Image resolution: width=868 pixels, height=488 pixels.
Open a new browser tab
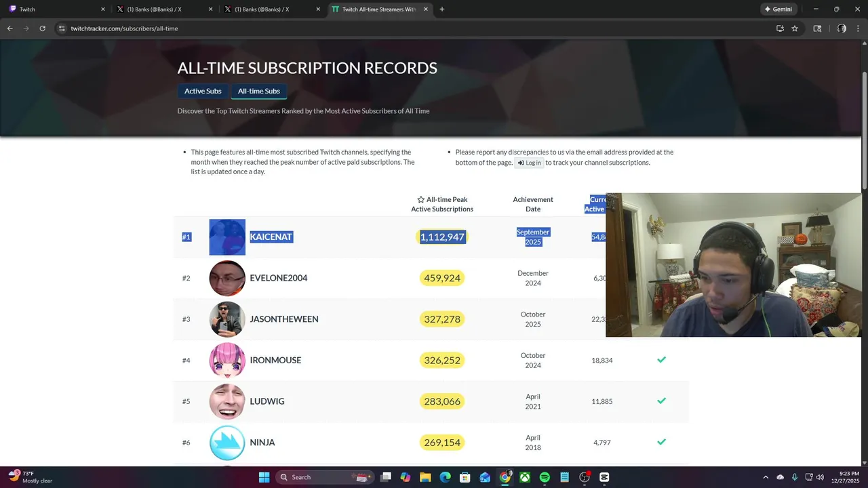tap(442, 9)
